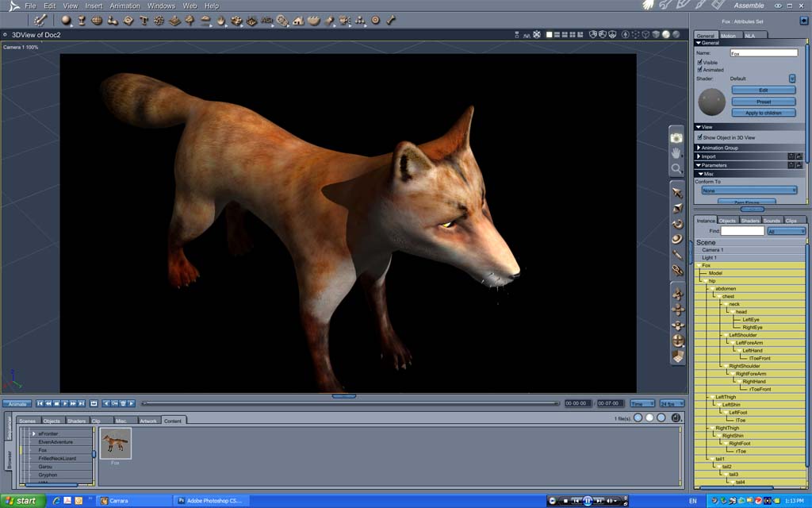Open the Animation menu

point(124,6)
